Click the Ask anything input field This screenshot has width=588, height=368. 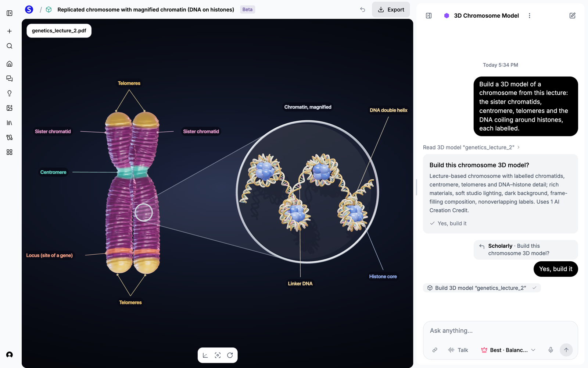click(500, 330)
